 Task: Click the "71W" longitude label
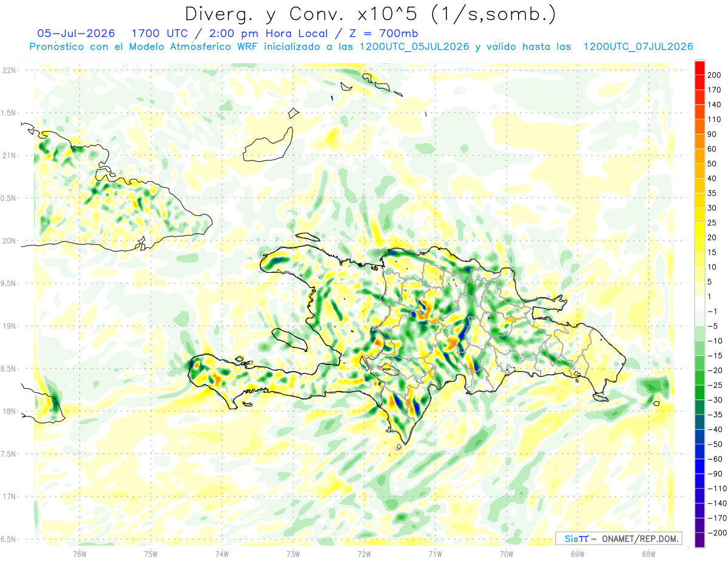coord(435,554)
